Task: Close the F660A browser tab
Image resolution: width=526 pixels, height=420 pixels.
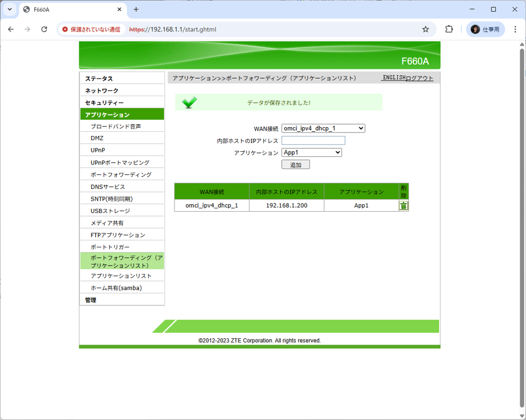Action: pos(120,9)
